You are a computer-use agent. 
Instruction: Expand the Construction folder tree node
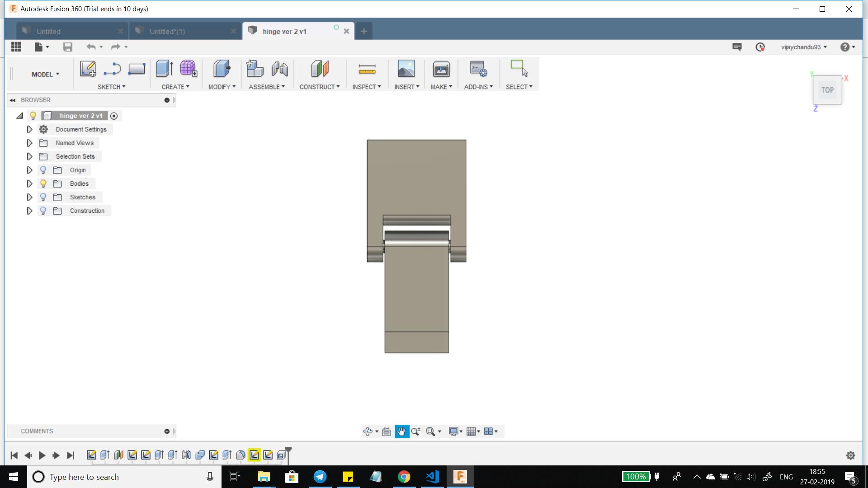[x=29, y=211]
